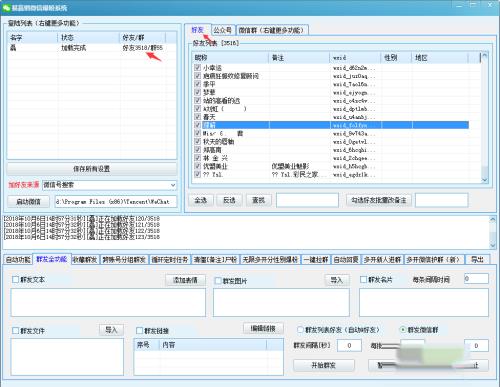
Task: Select the 群发微信群 radio button
Action: pyautogui.click(x=403, y=329)
